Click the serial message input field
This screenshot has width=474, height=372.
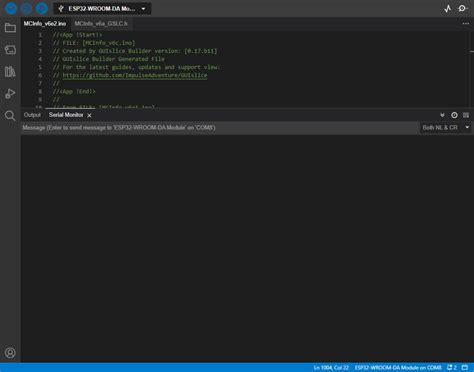point(219,128)
